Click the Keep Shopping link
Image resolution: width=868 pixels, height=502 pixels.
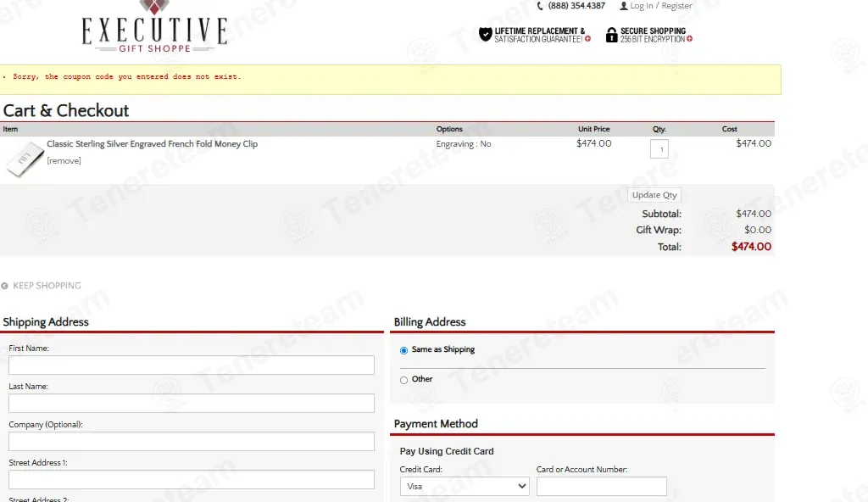click(x=47, y=286)
